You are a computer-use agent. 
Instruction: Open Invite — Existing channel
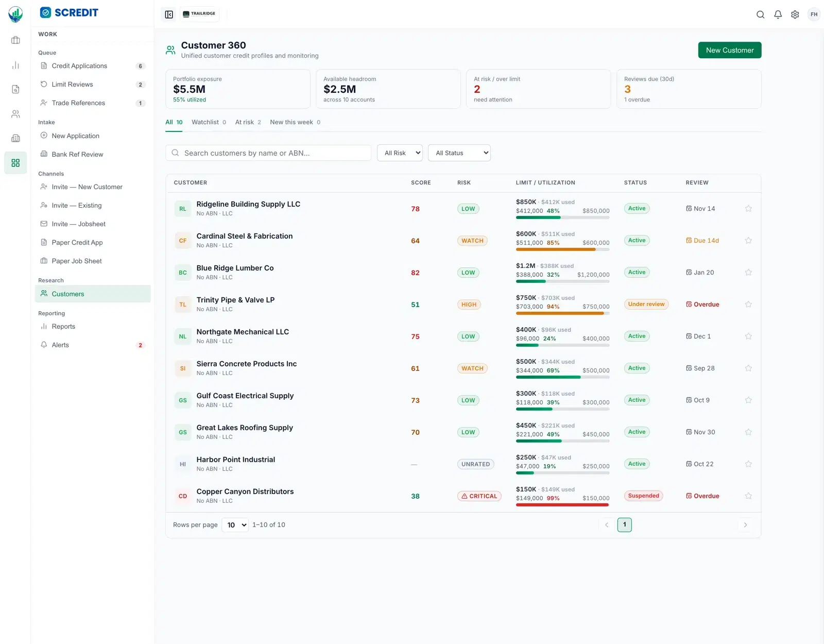pyautogui.click(x=93, y=206)
